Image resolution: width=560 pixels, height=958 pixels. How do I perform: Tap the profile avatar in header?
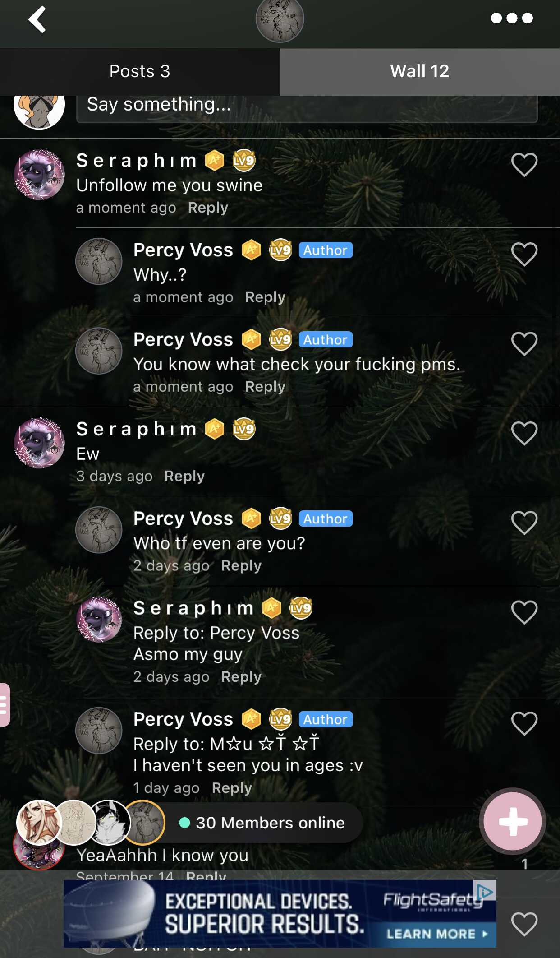click(280, 19)
